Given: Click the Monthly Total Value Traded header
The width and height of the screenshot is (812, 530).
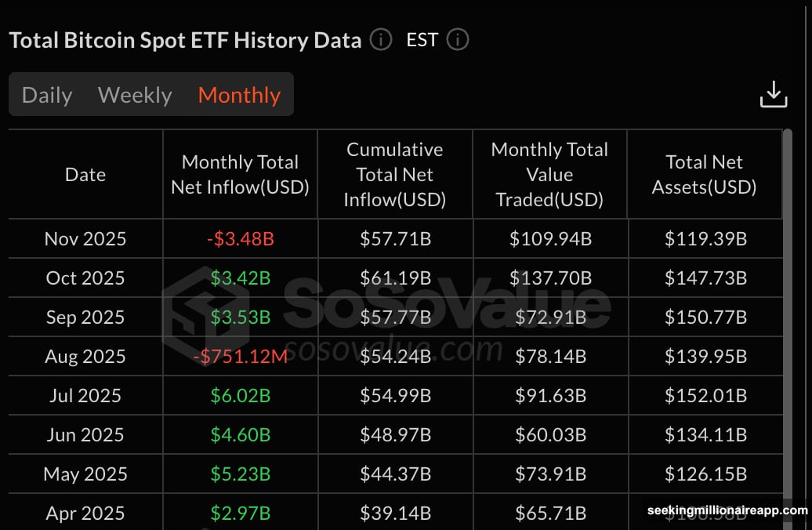Looking at the screenshot, I should pyautogui.click(x=549, y=174).
